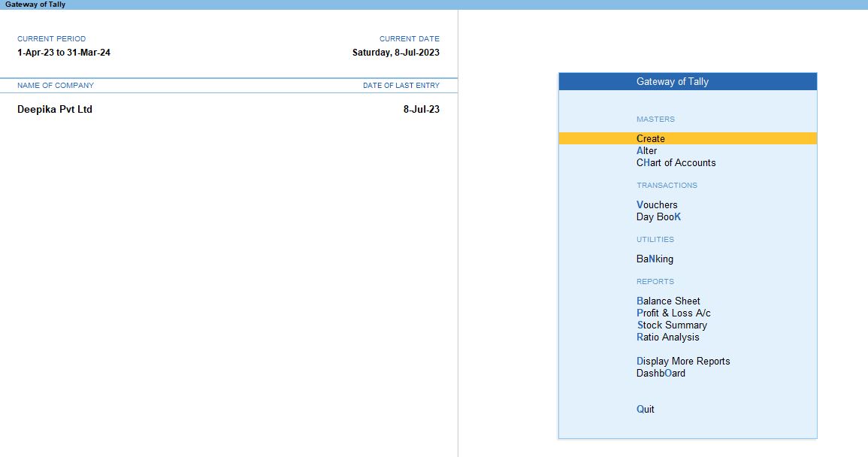Screen dimensions: 868x457
Task: Open the Stock Summary report
Action: tap(672, 325)
